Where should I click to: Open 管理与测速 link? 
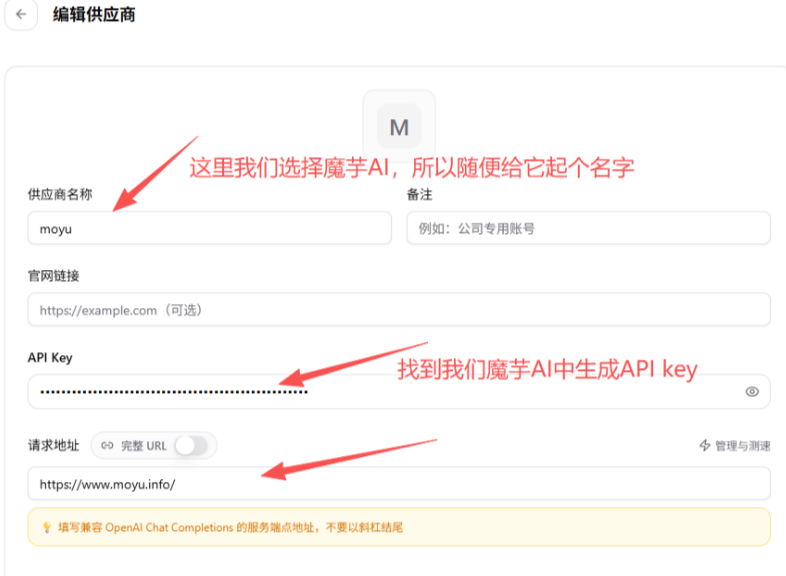pos(735,446)
